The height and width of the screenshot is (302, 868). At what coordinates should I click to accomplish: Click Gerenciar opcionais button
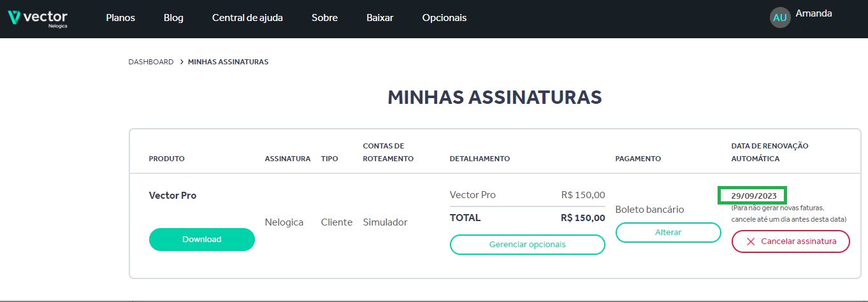coord(527,245)
